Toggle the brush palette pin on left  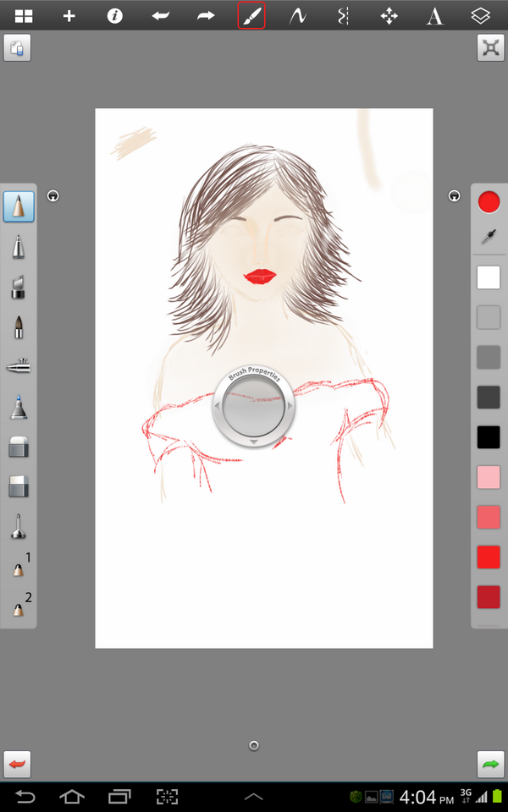pos(52,195)
